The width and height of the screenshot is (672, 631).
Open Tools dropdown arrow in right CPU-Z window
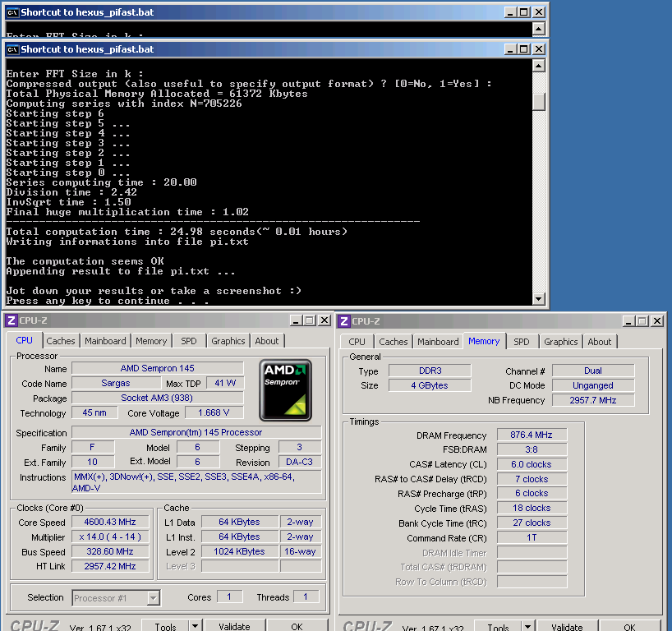click(x=528, y=626)
